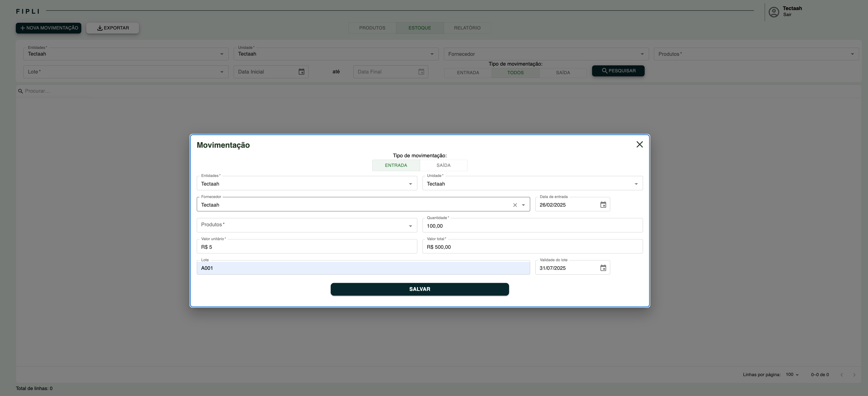Click the search magnifier in Procurar bar

(21, 91)
